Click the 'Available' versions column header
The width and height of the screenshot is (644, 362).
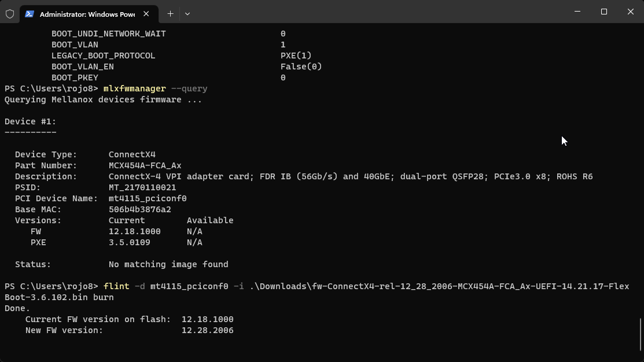pos(210,220)
